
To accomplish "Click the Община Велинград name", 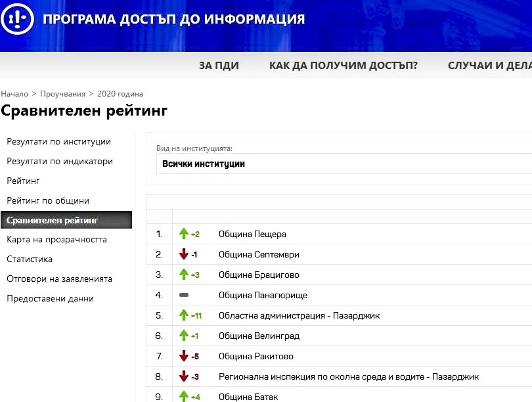I will point(259,336).
